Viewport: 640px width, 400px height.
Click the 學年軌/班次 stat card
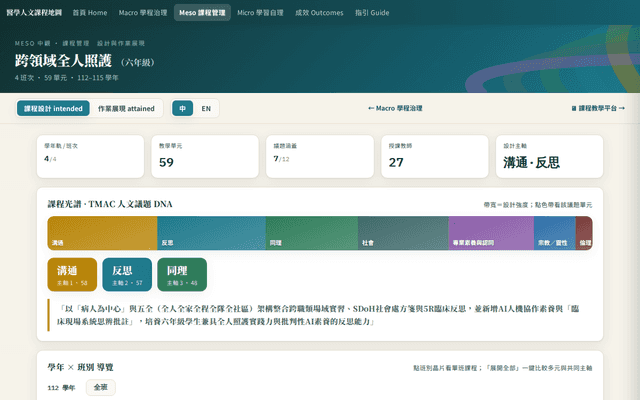click(x=90, y=156)
